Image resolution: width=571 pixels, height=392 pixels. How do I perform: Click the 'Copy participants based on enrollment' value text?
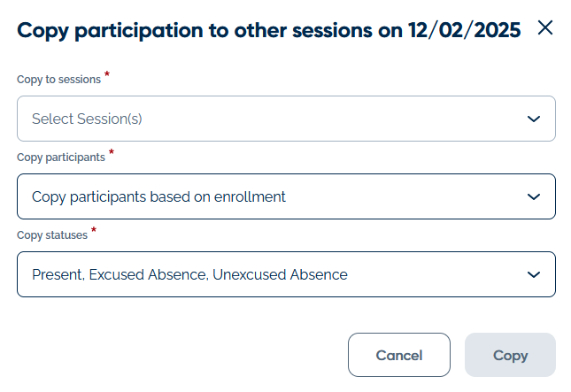coord(158,196)
